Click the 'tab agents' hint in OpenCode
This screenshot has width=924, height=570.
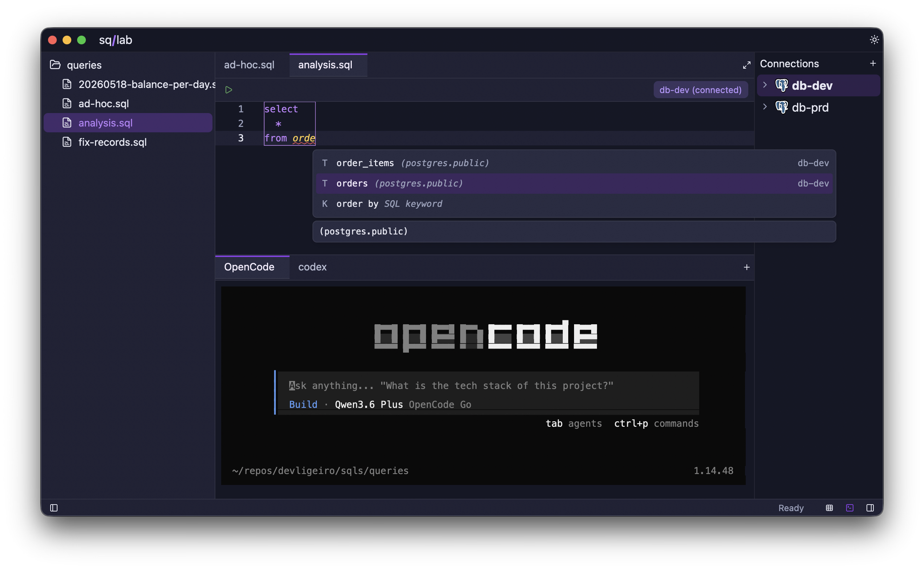574,423
